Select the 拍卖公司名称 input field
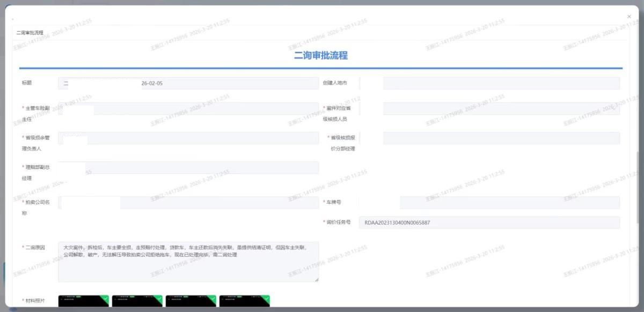 click(188, 203)
